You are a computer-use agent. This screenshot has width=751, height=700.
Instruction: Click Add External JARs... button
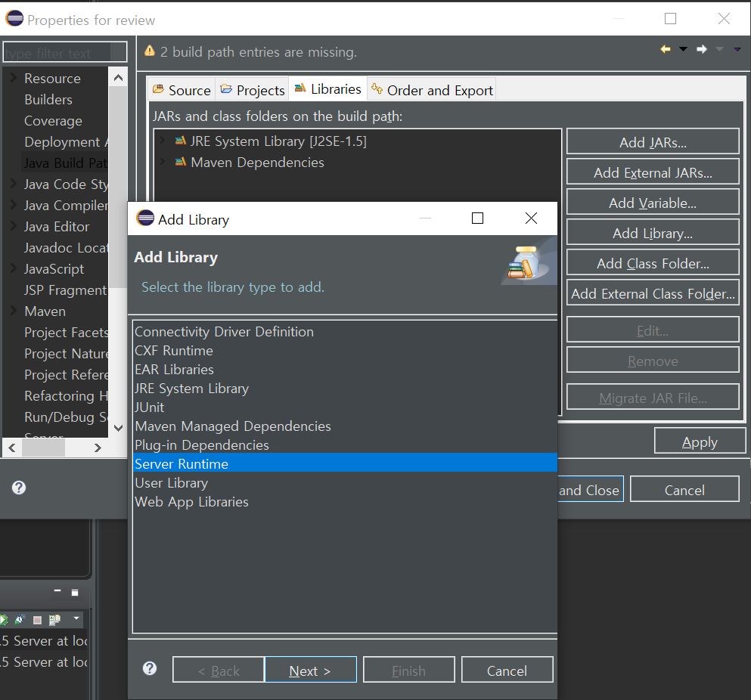tap(653, 172)
